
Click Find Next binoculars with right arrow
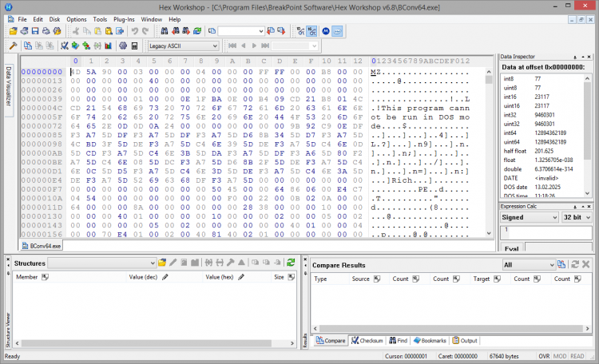[186, 31]
